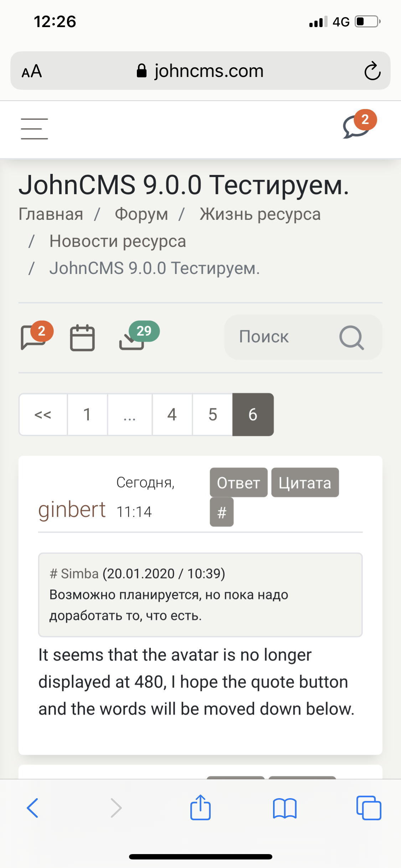Open Safari share sheet
This screenshot has width=401, height=868.
click(x=200, y=807)
